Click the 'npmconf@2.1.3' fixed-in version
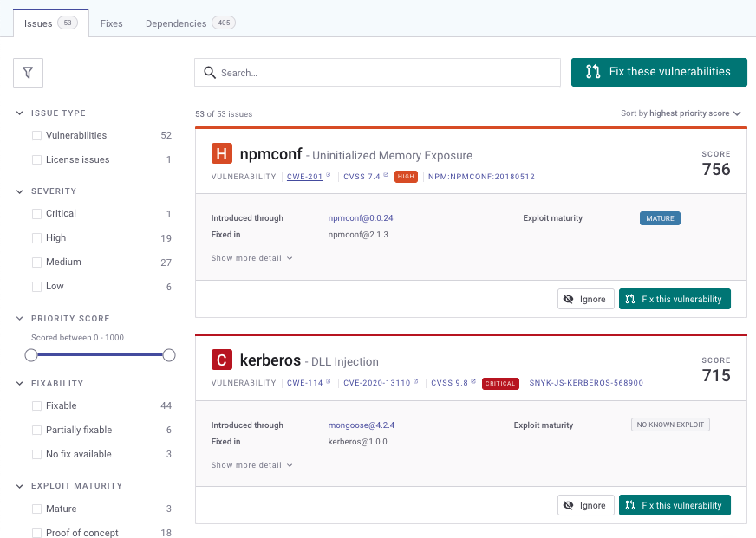756x538 pixels. click(358, 235)
